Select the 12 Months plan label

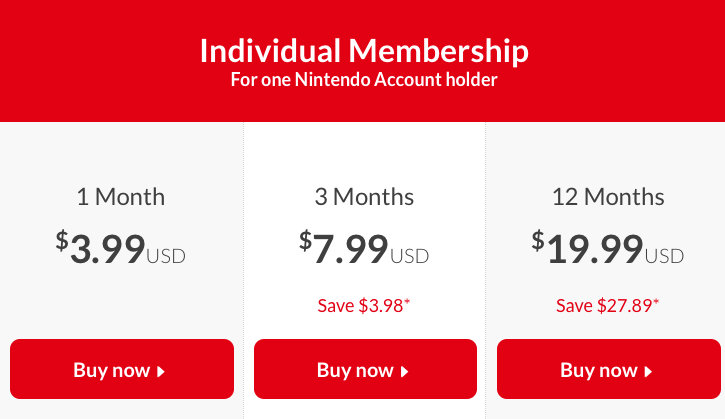608,197
